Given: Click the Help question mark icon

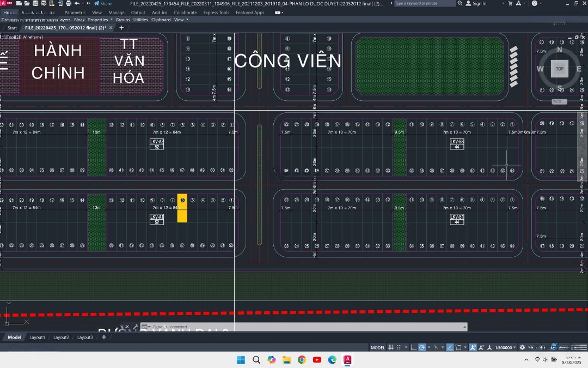Looking at the screenshot, I should [534, 3].
